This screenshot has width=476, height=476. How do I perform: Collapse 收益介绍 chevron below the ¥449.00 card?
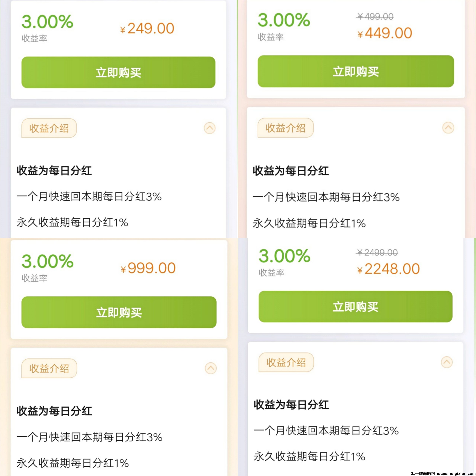point(448,128)
